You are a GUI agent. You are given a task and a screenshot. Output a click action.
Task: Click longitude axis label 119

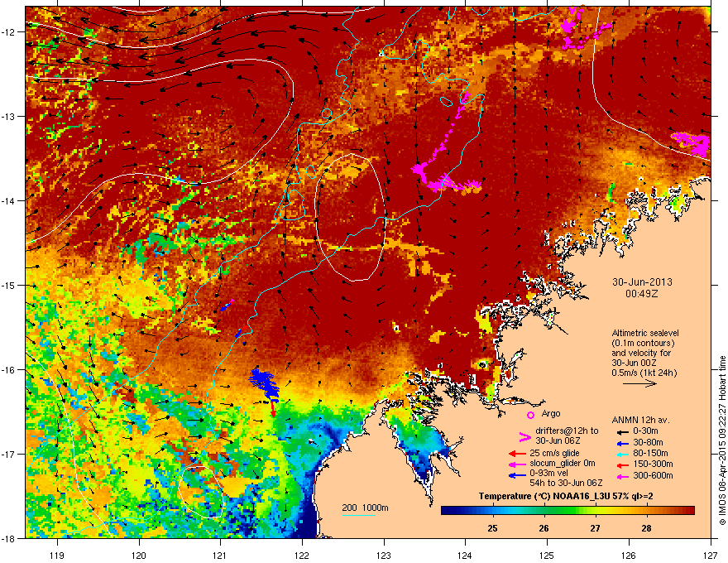pos(57,555)
